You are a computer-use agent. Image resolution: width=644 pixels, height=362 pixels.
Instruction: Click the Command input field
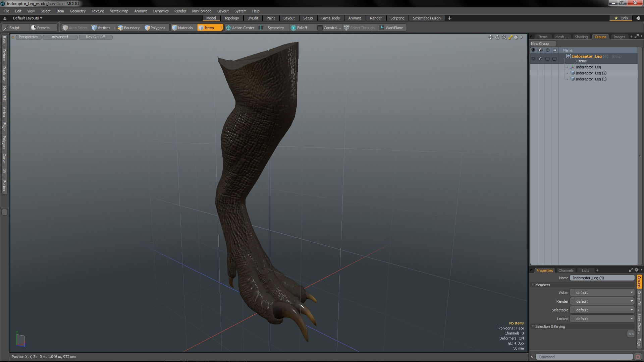click(x=584, y=357)
